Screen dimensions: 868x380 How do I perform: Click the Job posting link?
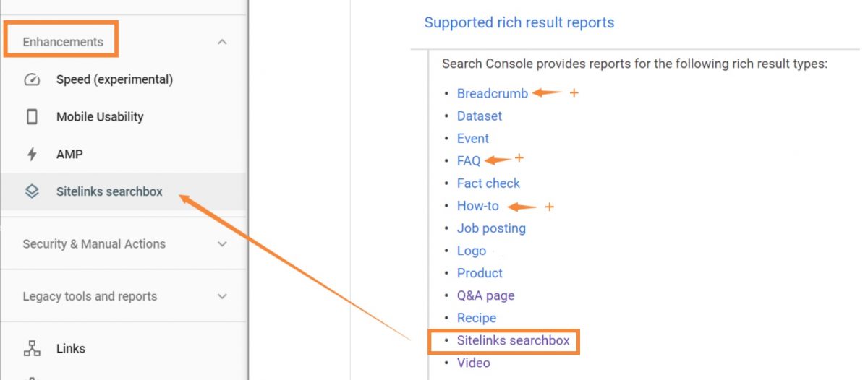[491, 228]
